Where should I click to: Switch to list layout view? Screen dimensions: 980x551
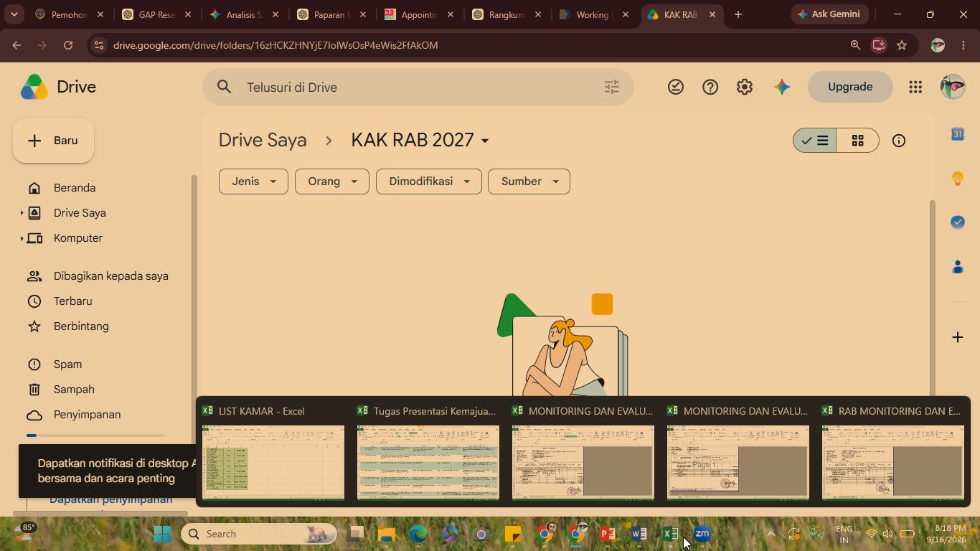[815, 141]
